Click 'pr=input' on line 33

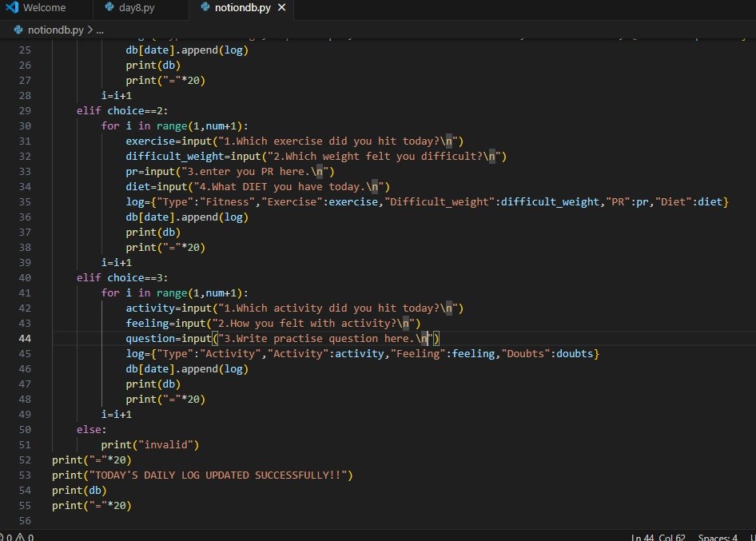150,172
